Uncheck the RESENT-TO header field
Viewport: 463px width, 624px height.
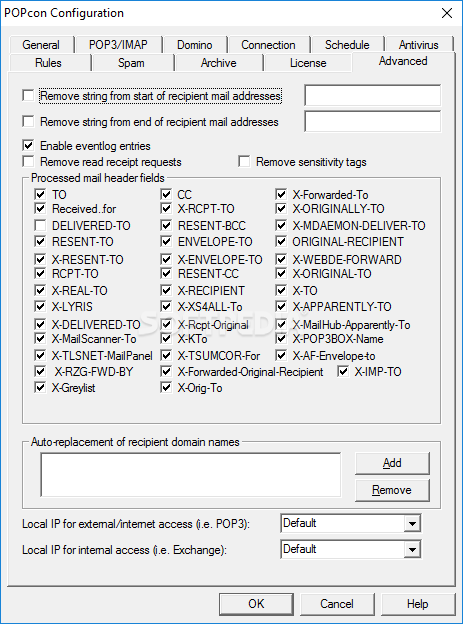(x=40, y=242)
